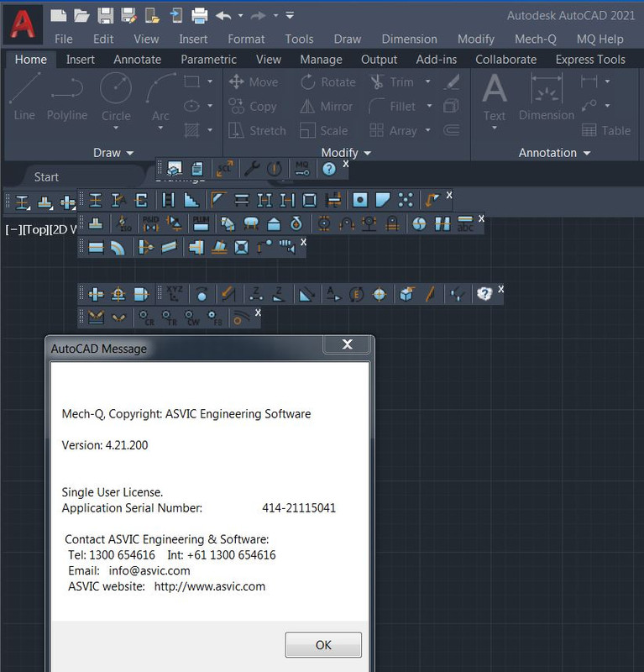Click the [Top] viewport view control
The image size is (644, 672).
point(36,229)
